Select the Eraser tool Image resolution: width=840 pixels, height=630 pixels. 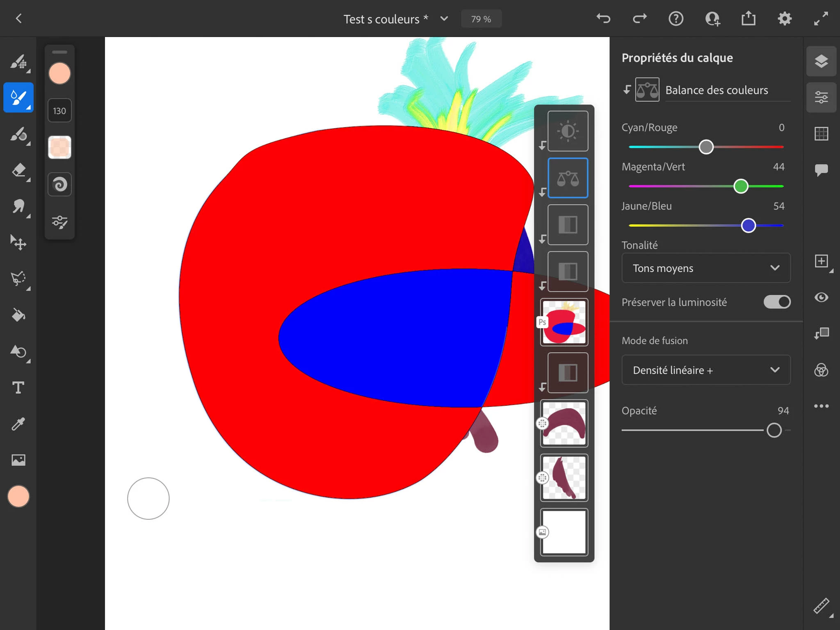click(x=18, y=170)
